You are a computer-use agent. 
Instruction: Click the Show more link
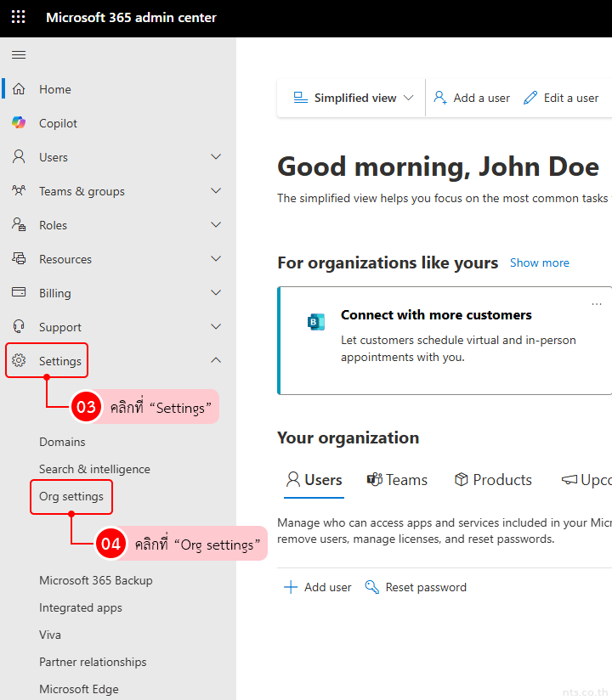(540, 262)
